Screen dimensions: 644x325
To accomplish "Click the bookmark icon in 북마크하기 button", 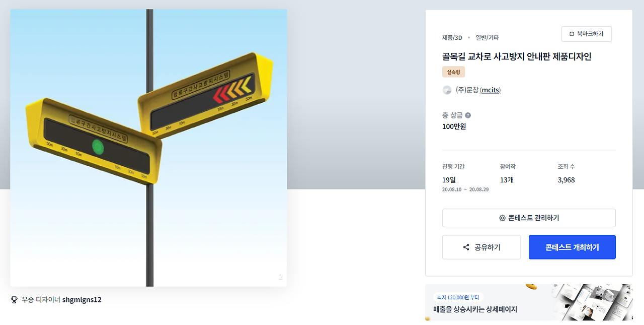I will tap(572, 34).
